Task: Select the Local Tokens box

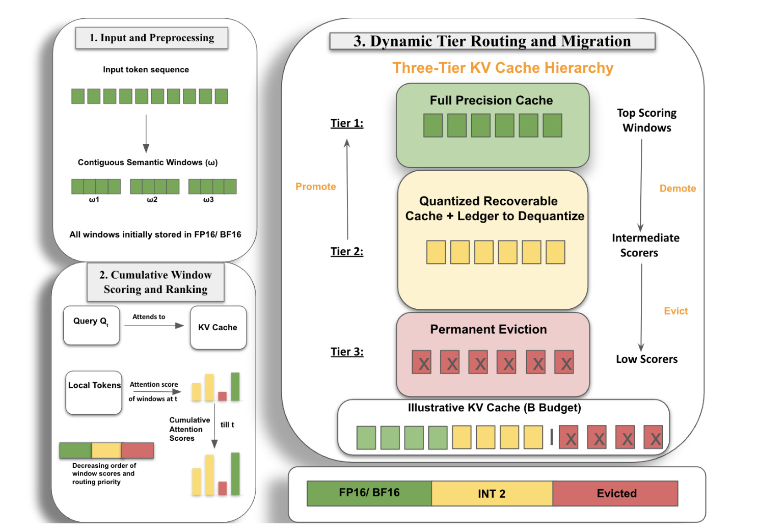Action: [x=94, y=392]
